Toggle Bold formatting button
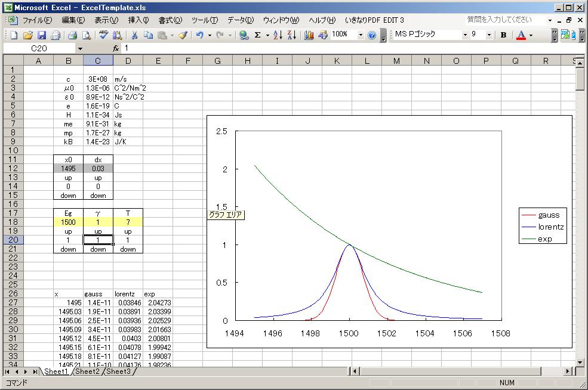 [x=503, y=35]
